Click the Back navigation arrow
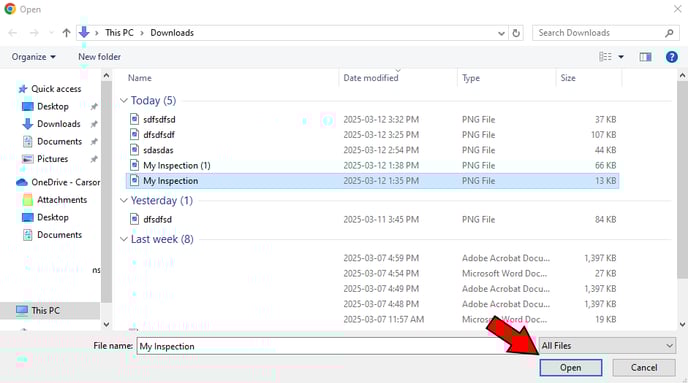The image size is (688, 383). pos(13,33)
